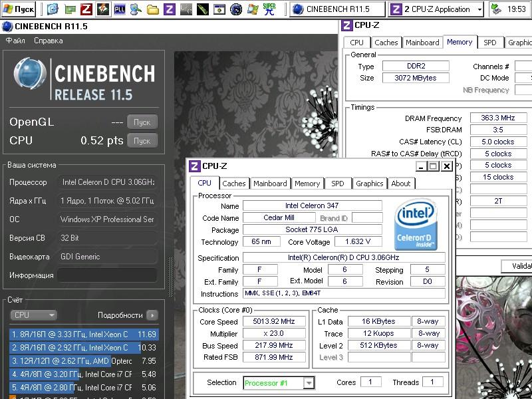
Task: Click the Validate button in back CPU-Z
Action: pos(517,265)
